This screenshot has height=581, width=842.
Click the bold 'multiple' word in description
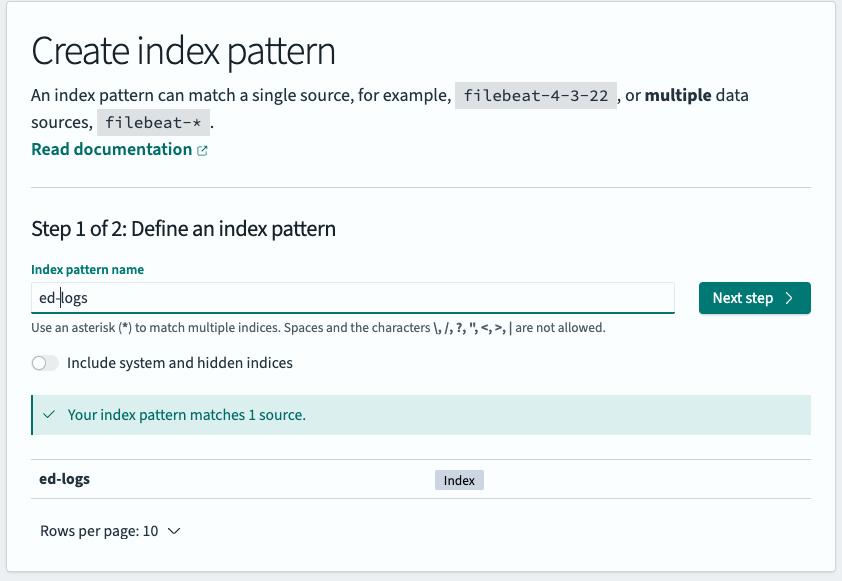(678, 96)
